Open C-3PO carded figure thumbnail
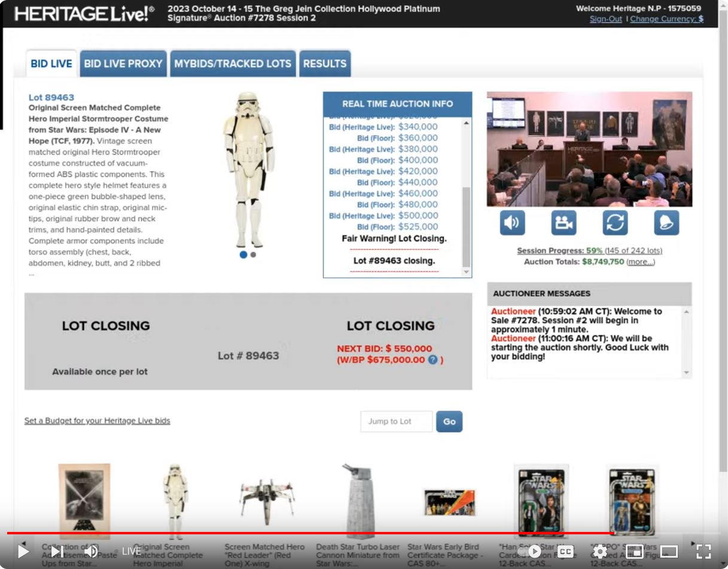Viewport: 728px width, 569px height. tap(632, 501)
